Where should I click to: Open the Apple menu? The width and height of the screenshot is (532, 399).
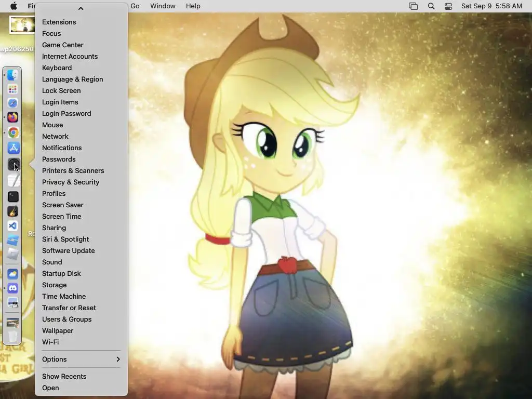point(14,6)
